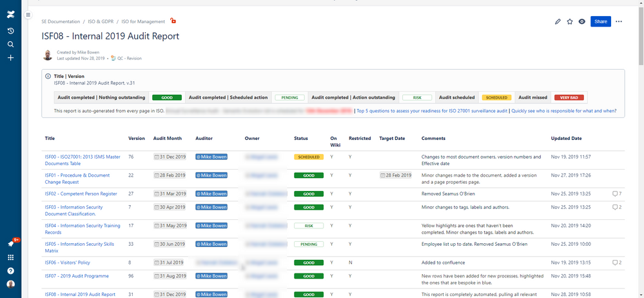Sort by Version column header

pyautogui.click(x=137, y=139)
